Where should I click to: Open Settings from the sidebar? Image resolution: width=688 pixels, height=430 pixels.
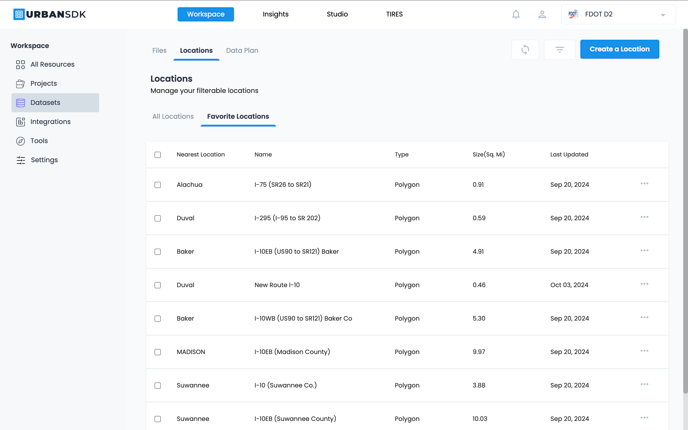[44, 160]
